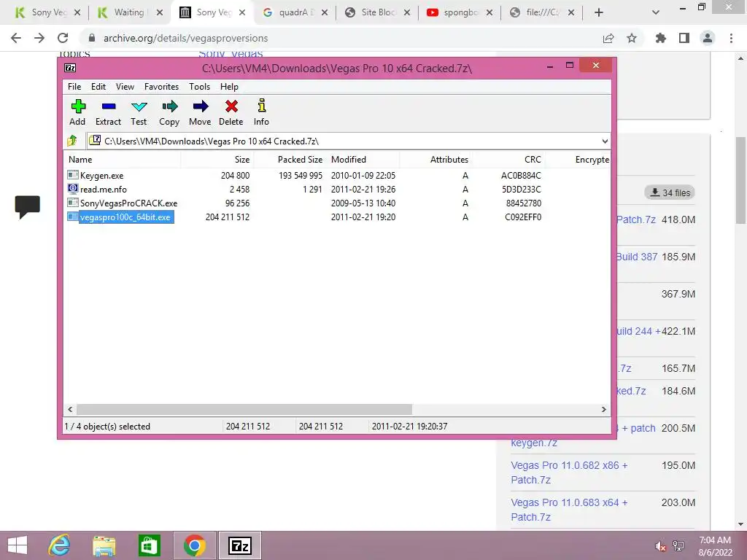Click the SonyVegasProCRACK.exe file icon
The height and width of the screenshot is (560, 747).
tap(72, 203)
